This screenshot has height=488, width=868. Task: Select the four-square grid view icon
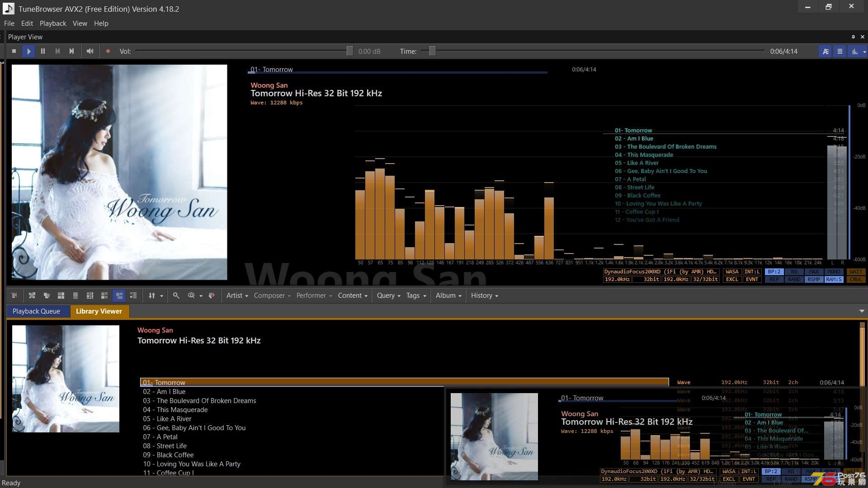(61, 296)
